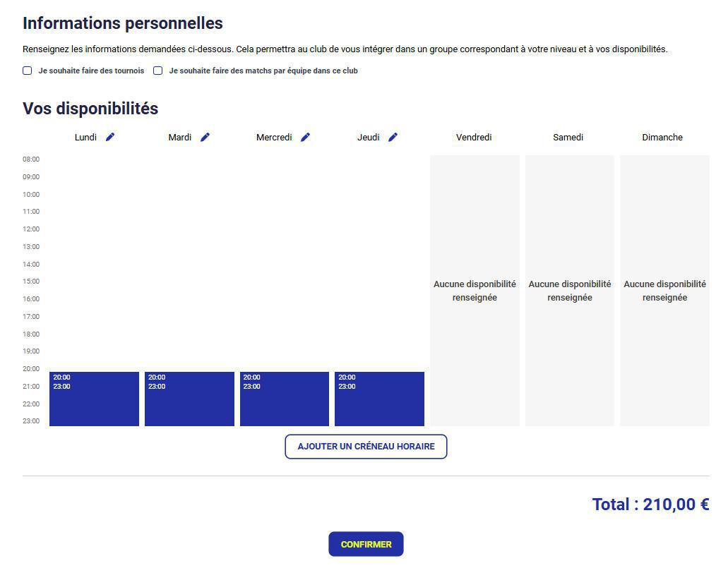Viewport: 728px width, 568px height.
Task: Confirm the registration with CONFIRMER
Action: [366, 544]
